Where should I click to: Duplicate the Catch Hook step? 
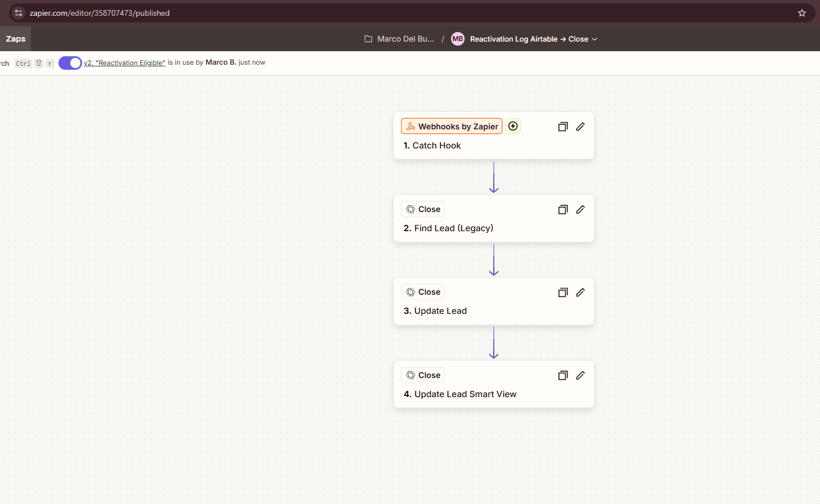563,127
